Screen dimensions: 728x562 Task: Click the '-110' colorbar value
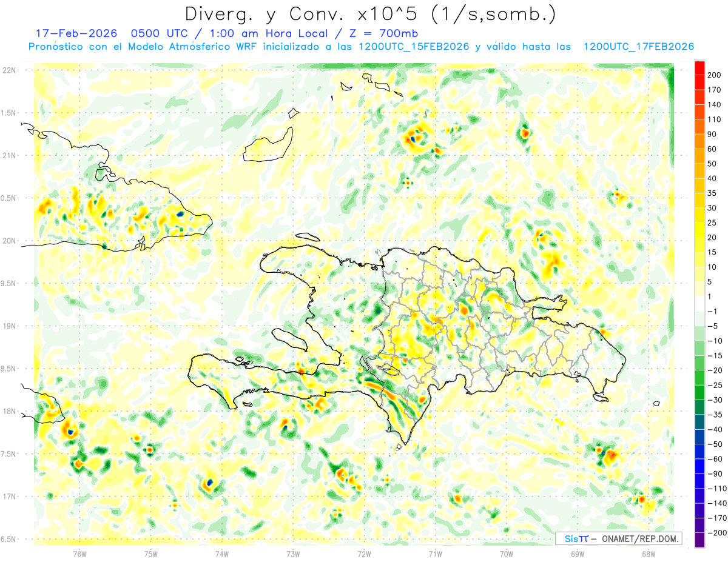(x=718, y=488)
